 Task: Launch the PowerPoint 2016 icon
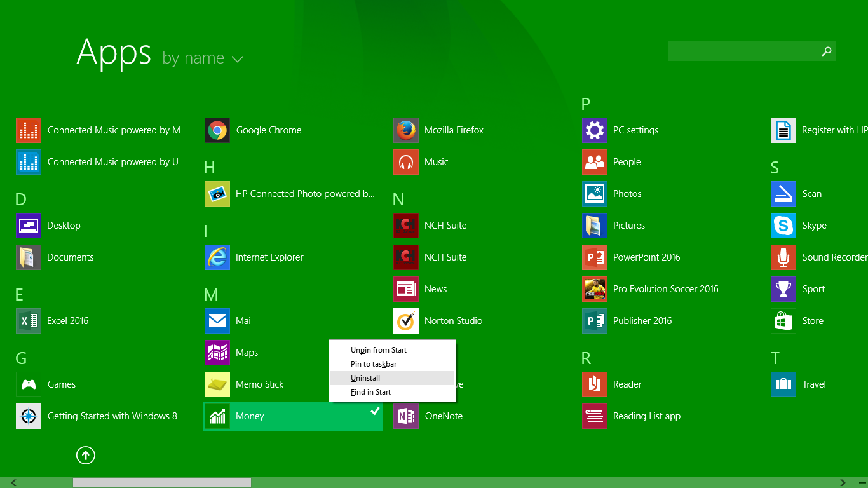point(595,257)
